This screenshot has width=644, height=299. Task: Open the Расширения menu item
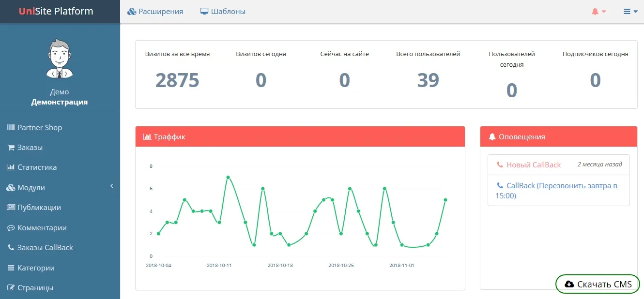[x=155, y=12]
